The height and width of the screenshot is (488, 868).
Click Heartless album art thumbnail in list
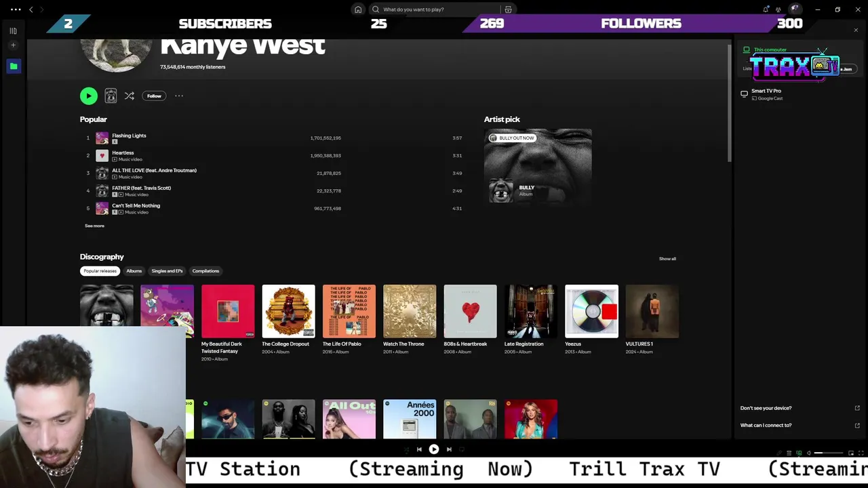tap(102, 156)
